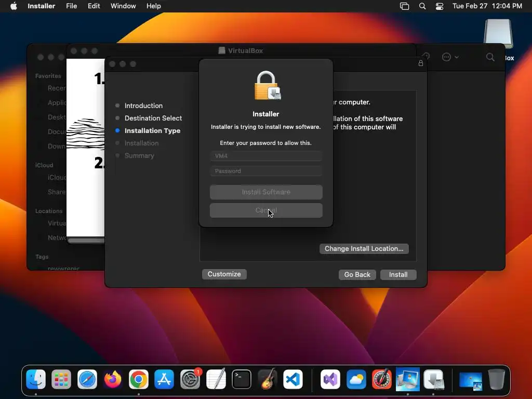Select the Destination Select step
This screenshot has height=399, width=532.
coord(153,118)
